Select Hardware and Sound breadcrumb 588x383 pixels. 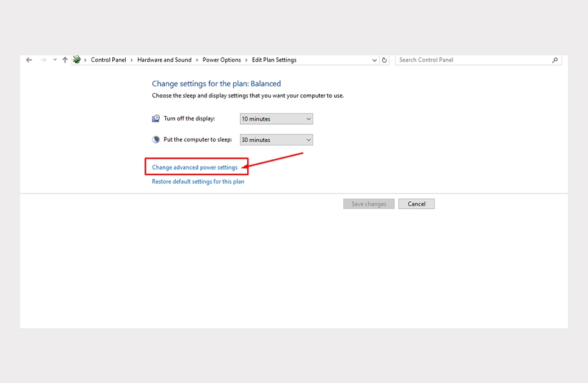point(164,60)
